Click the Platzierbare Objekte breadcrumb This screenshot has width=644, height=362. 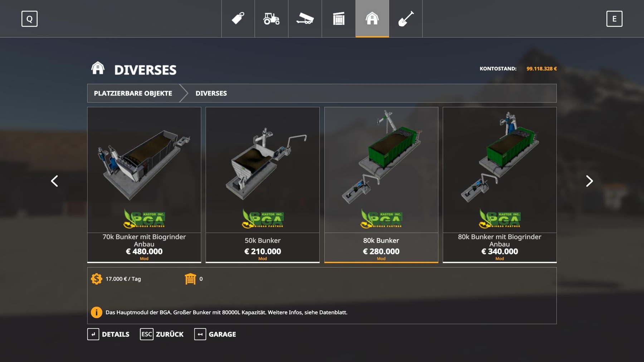(x=133, y=93)
